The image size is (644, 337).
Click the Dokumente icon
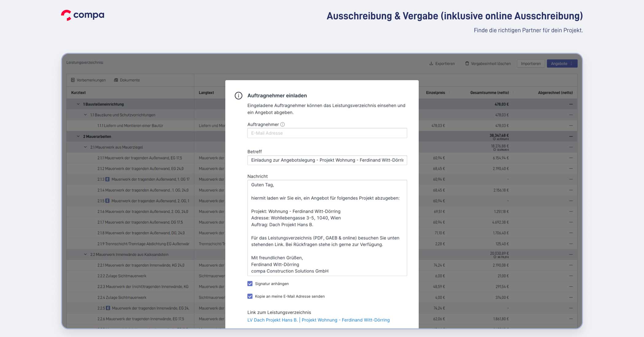coord(116,80)
